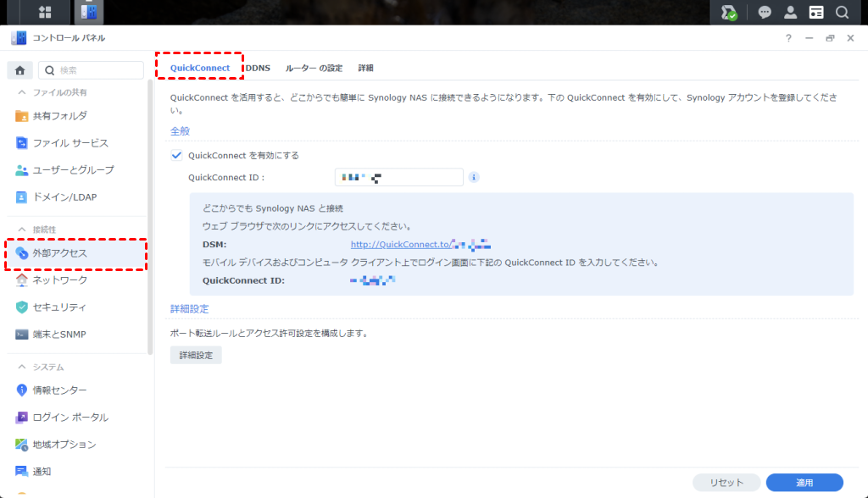
Task: Select ログイン ポータル in the sidebar
Action: coord(77,418)
